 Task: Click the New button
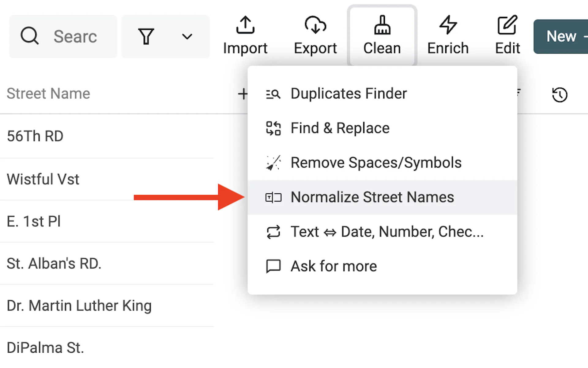click(561, 36)
